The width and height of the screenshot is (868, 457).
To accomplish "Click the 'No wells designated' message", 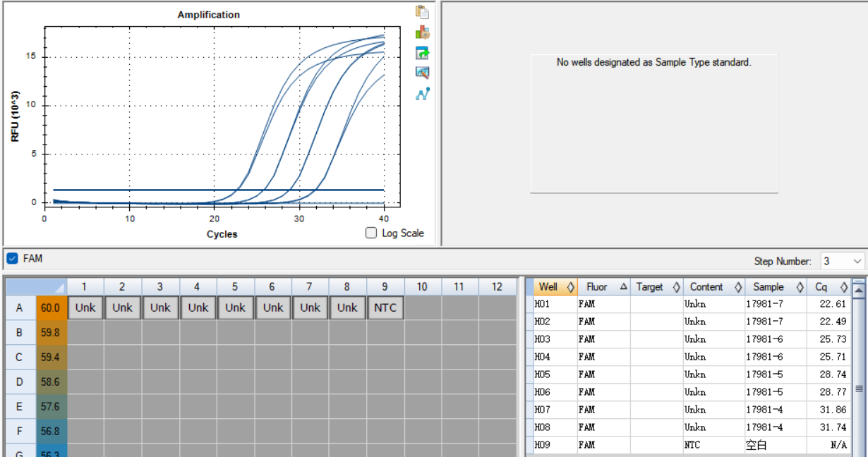I will pyautogui.click(x=654, y=62).
